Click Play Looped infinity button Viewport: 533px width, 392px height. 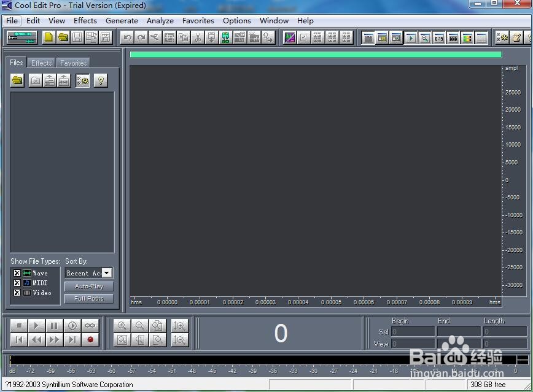pos(90,325)
